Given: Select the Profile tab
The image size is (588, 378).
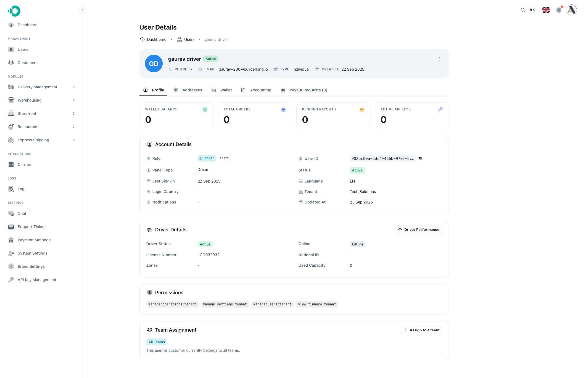Looking at the screenshot, I should (154, 90).
